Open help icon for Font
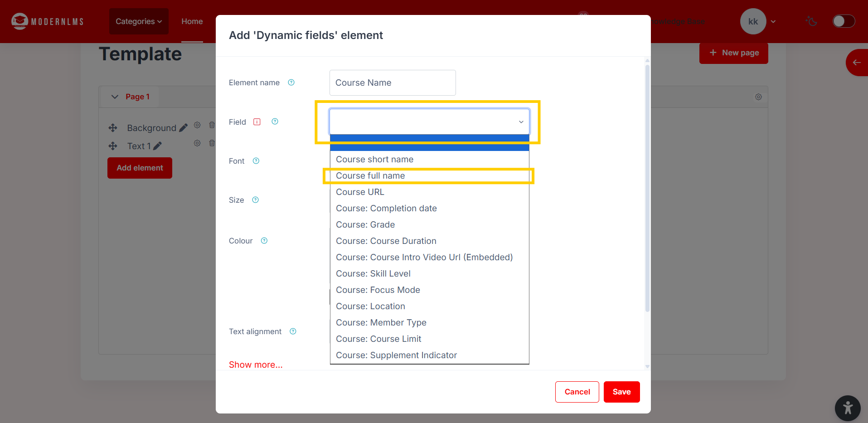Image resolution: width=868 pixels, height=423 pixels. [x=256, y=161]
